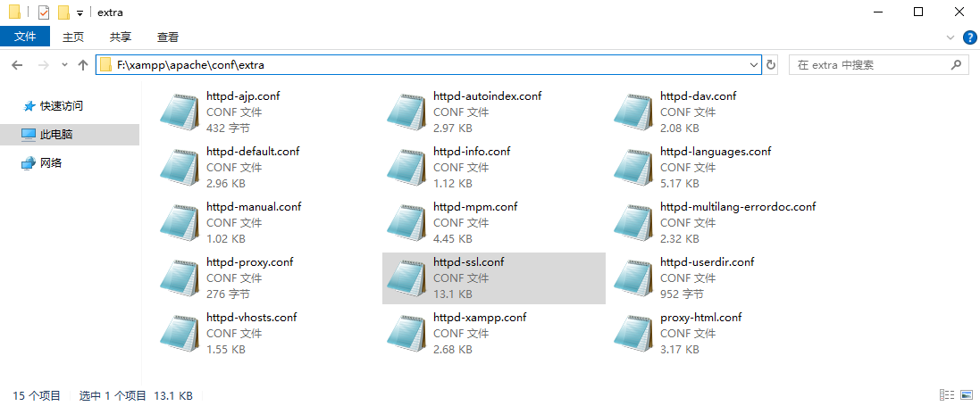This screenshot has height=406, width=980.
Task: Click the httpd-ajp.conf file name
Action: tap(243, 96)
